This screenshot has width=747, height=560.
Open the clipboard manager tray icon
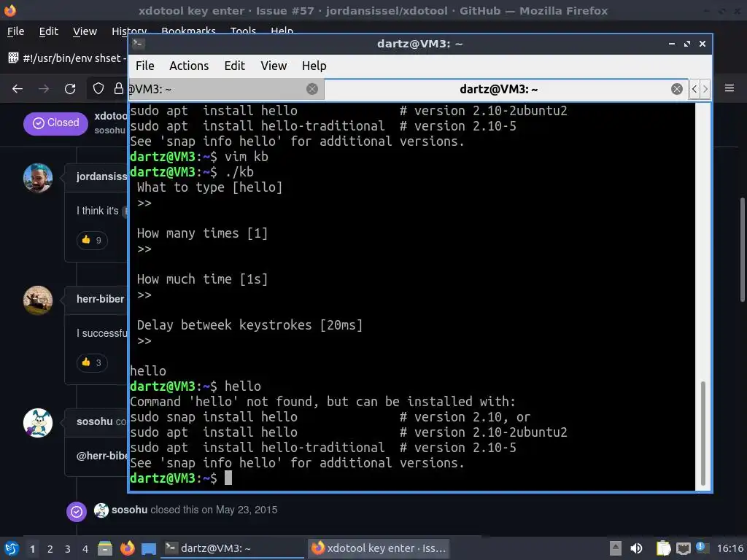(663, 548)
